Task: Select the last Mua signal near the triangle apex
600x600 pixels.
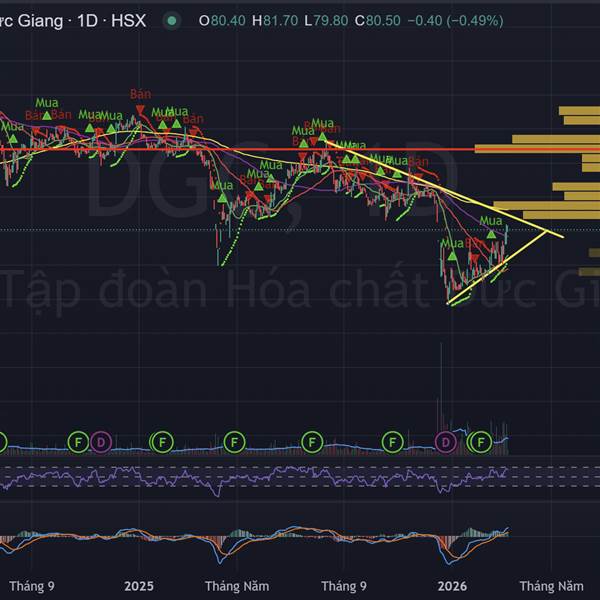Action: 491,234
